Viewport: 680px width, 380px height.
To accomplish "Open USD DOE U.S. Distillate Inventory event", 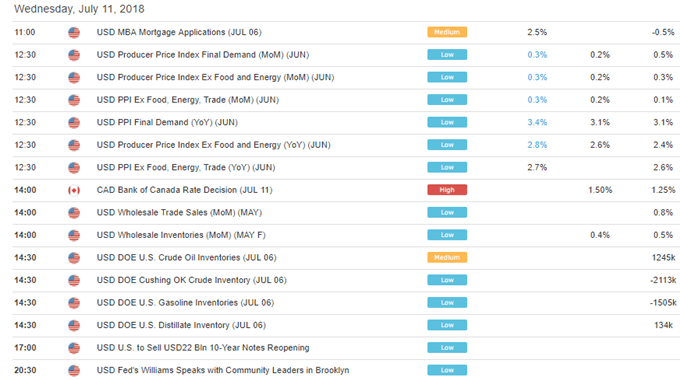I will 181,325.
